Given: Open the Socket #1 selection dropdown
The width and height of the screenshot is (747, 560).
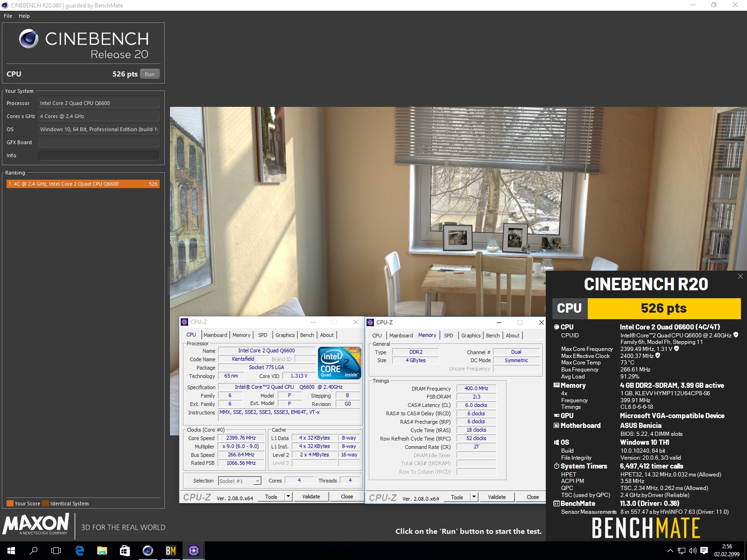Looking at the screenshot, I should point(257,481).
